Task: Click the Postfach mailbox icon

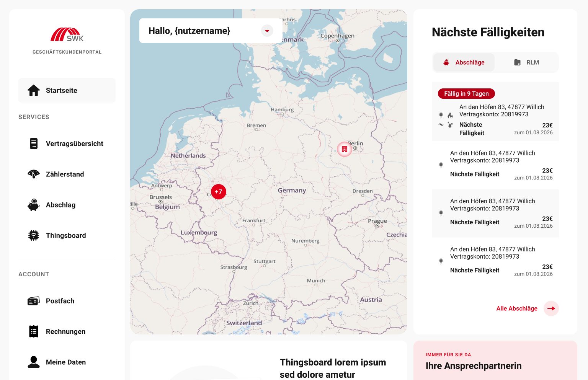Action: point(34,301)
